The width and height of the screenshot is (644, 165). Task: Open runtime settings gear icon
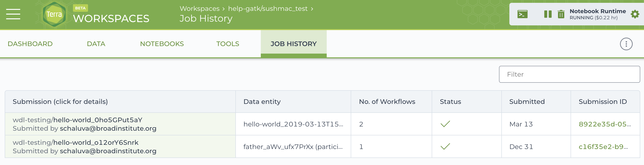pos(635,14)
